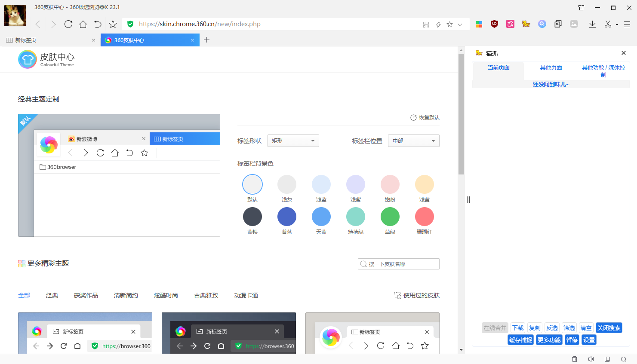This screenshot has width=637, height=364.
Task: Click the 搜一下皮肤名称 search field
Action: click(x=398, y=263)
